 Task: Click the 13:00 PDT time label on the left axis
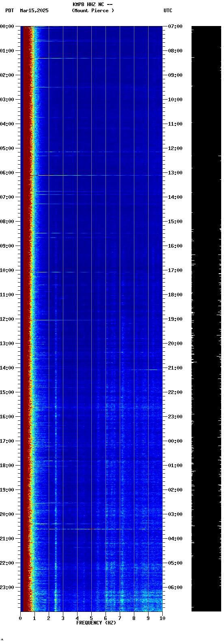[7, 344]
